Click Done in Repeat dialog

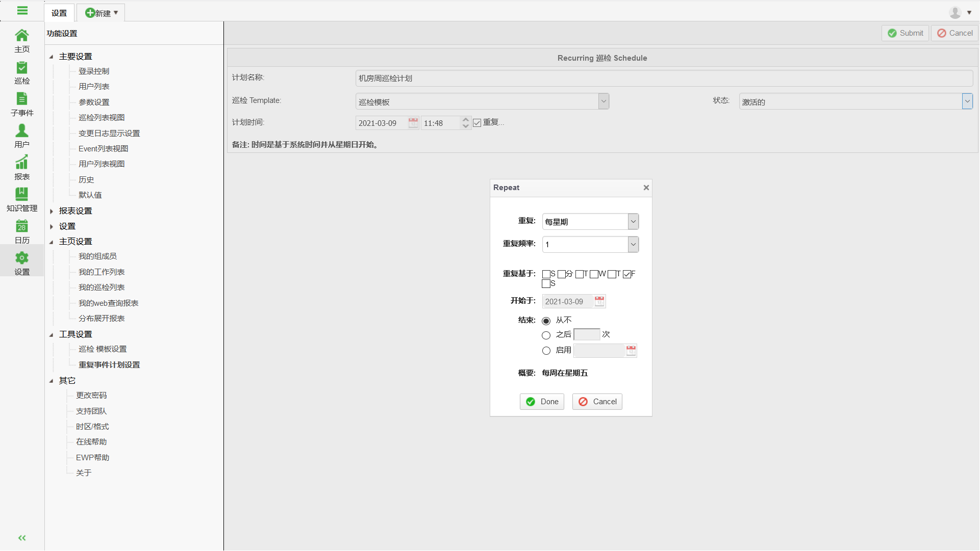(x=542, y=402)
